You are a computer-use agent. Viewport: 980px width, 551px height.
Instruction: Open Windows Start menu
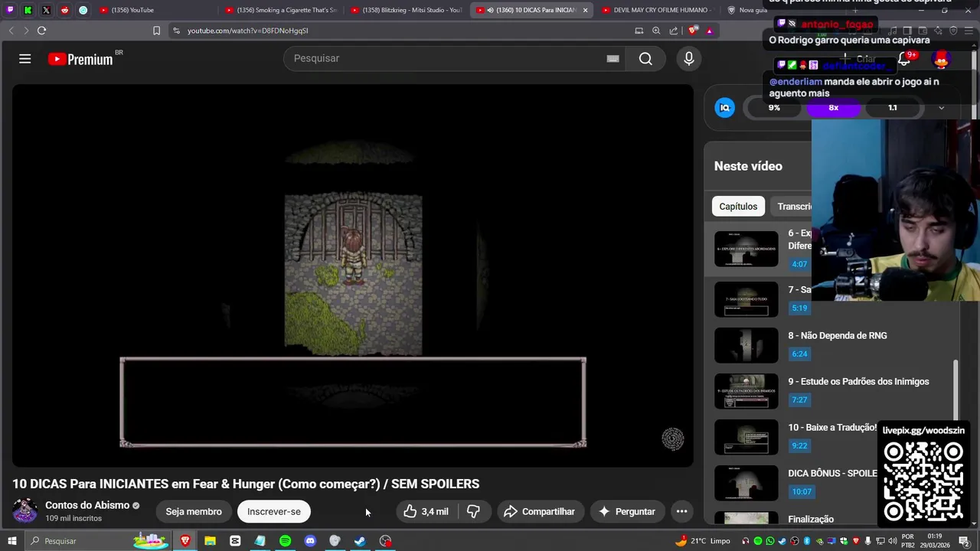pos(11,541)
